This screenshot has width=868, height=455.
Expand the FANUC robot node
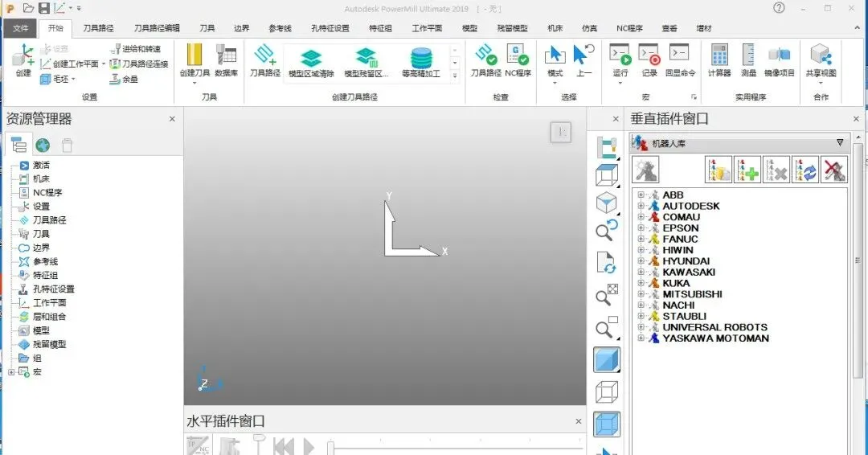pos(641,239)
